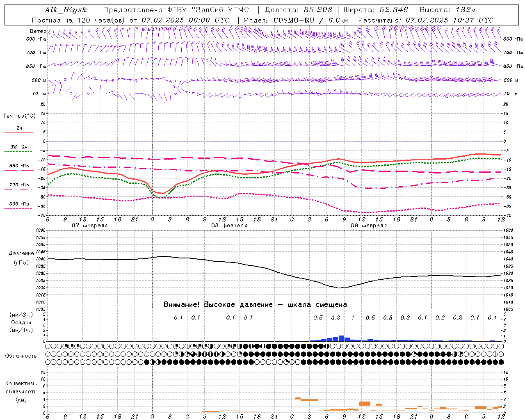The height and width of the screenshot is (420, 525).
Task: Click the high pressure warning text
Action: pyautogui.click(x=255, y=304)
